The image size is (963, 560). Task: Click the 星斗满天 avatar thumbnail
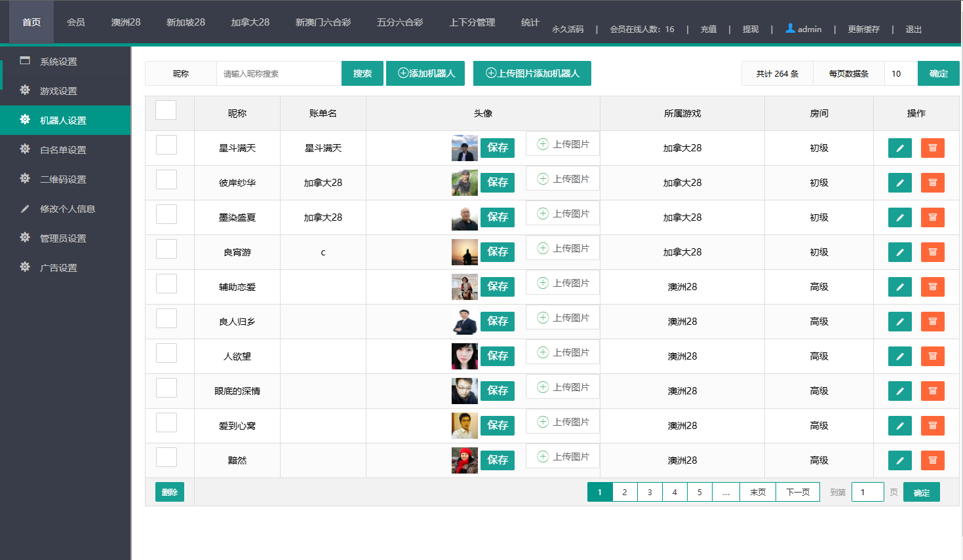[x=465, y=148]
